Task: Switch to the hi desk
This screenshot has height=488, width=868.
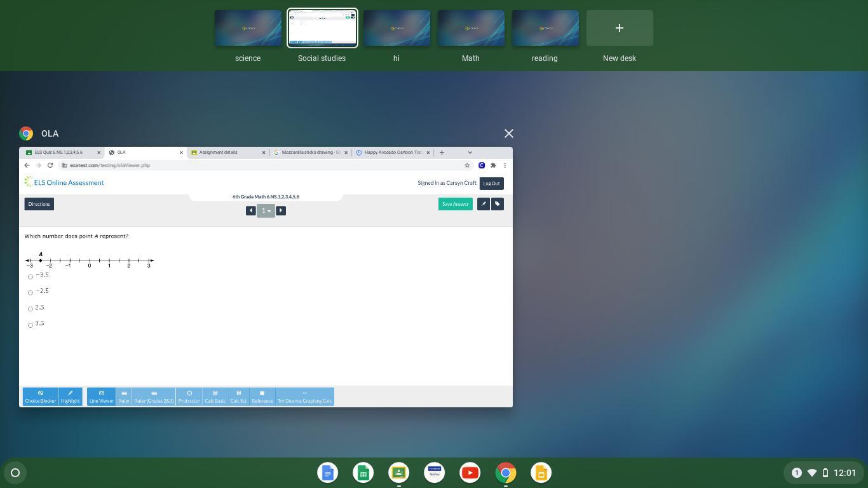Action: click(x=397, y=28)
